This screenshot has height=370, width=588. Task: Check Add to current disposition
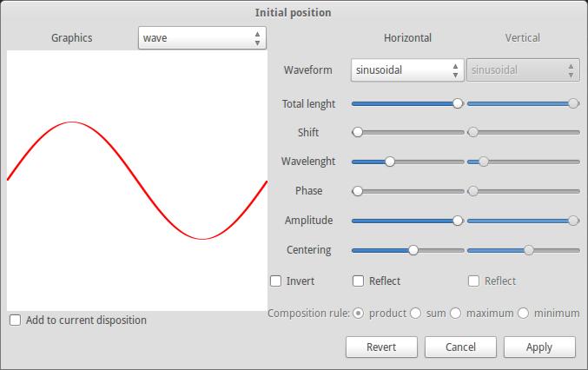(16, 320)
